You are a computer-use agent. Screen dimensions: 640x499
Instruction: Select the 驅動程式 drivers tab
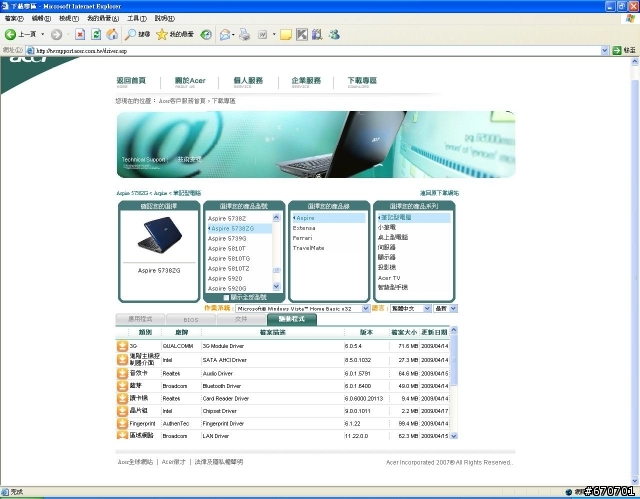click(292, 319)
